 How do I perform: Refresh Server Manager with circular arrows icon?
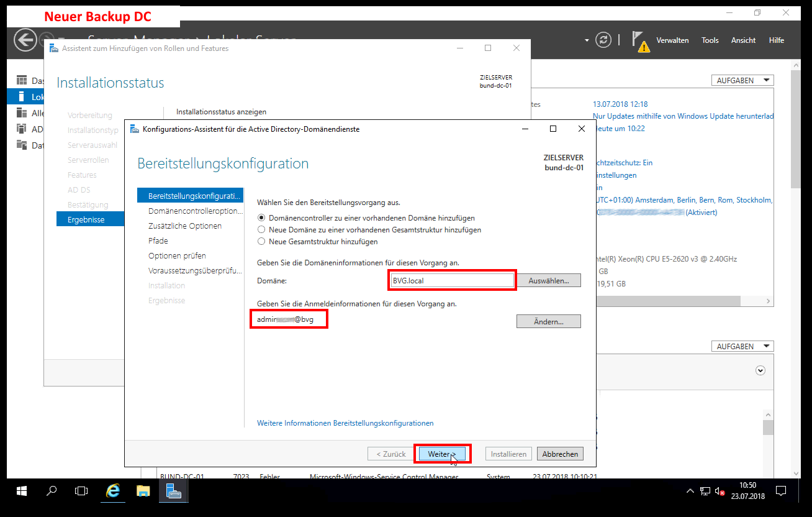pos(603,40)
